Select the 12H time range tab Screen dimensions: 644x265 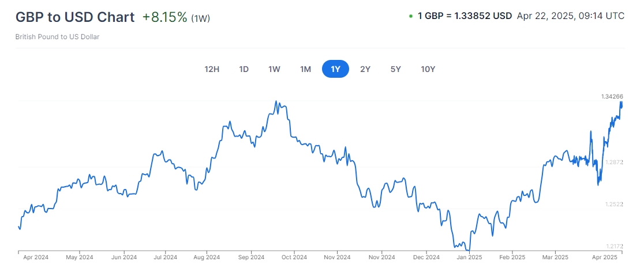[x=212, y=69]
